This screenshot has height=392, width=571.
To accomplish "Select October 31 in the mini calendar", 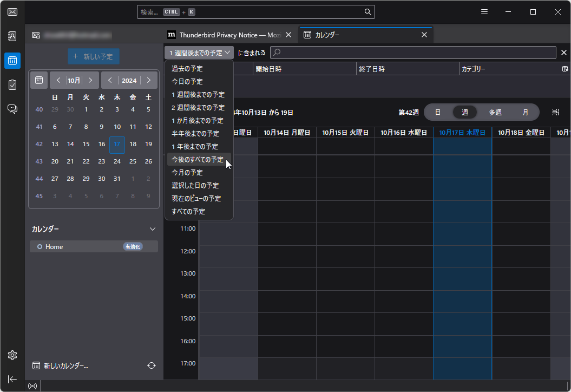I will coord(117,179).
